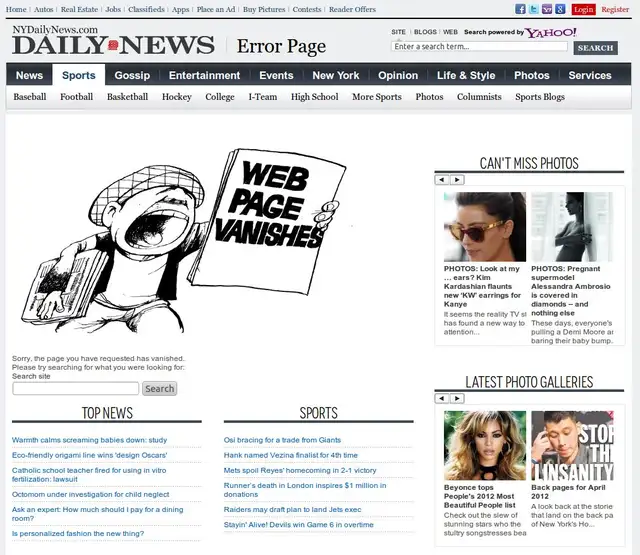Open the Facebook social icon
Viewport: 640px width, 555px height.
coord(520,9)
